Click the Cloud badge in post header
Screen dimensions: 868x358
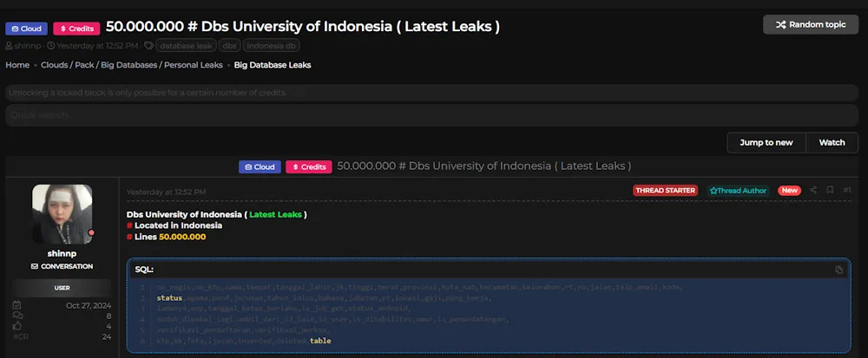pos(260,166)
